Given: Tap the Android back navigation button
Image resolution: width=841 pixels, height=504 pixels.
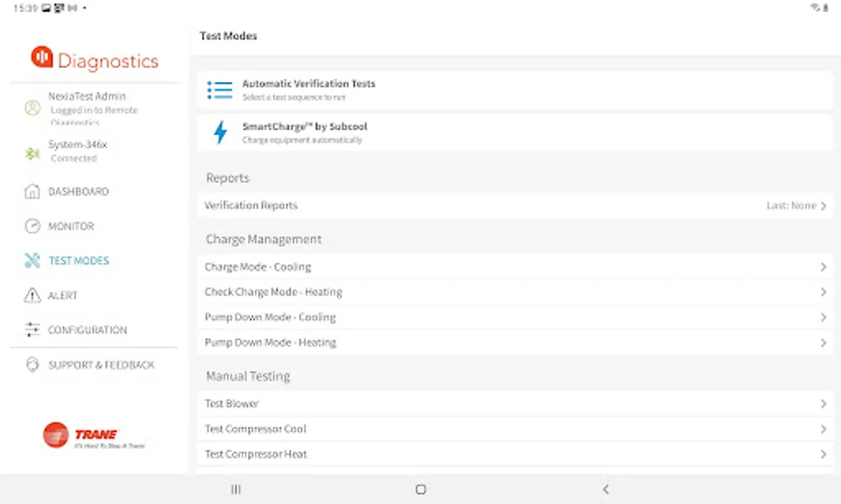Looking at the screenshot, I should [x=606, y=489].
